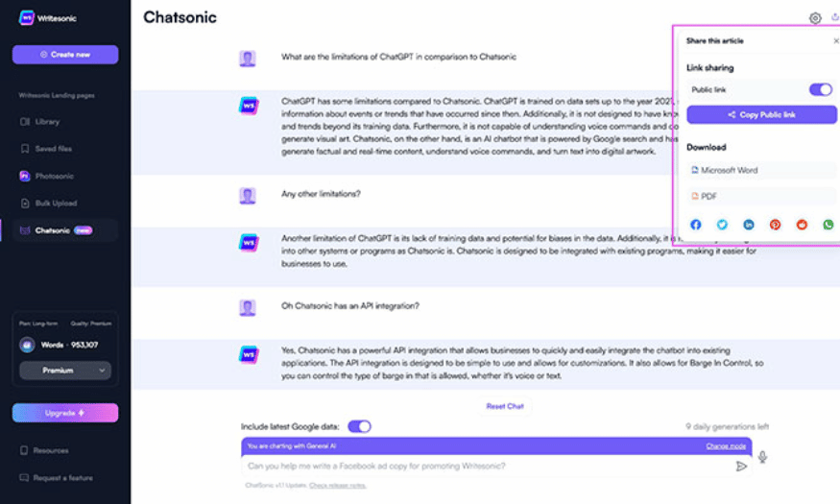The width and height of the screenshot is (840, 504).
Task: Share on Facebook icon
Action: click(695, 225)
